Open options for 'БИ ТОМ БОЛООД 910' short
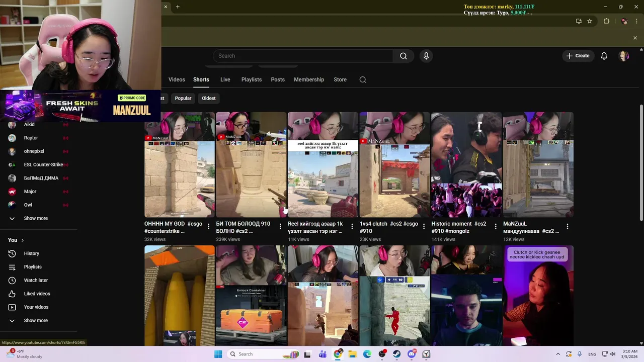The image size is (644, 362). [280, 226]
